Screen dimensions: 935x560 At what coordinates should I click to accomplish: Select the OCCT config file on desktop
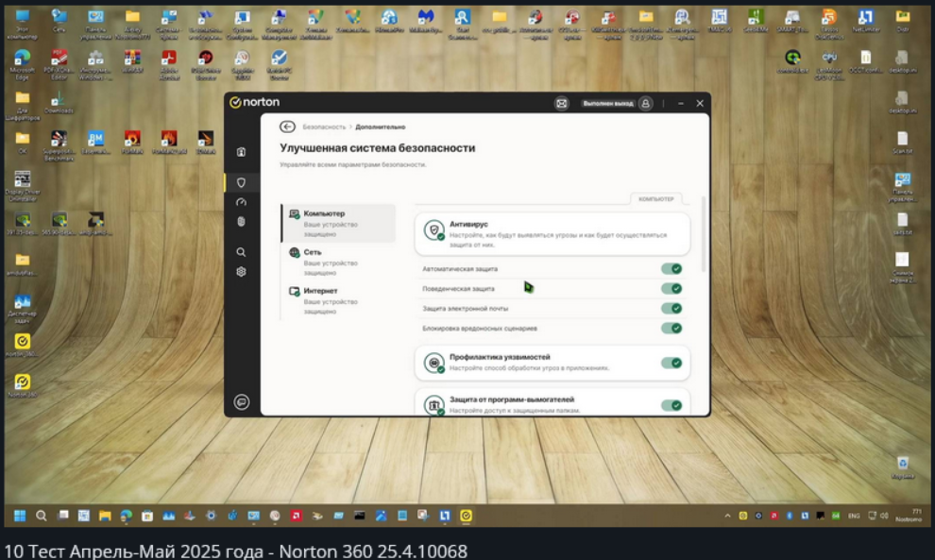pos(865,61)
